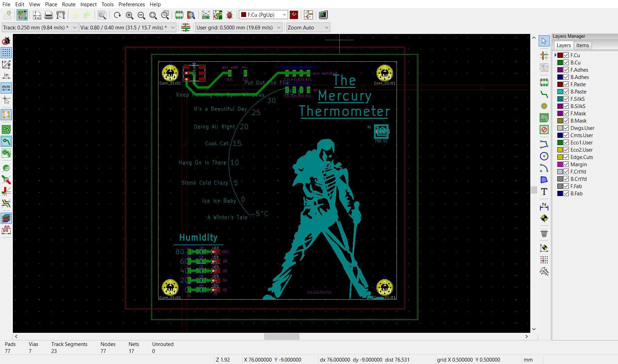Open the File menu
Viewport: 618px width, 364px height.
point(6,4)
